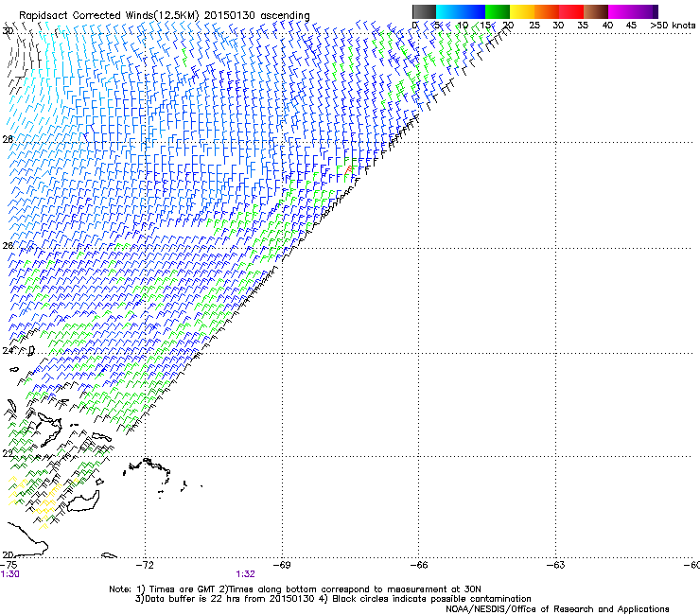Click the cyan-blue 5-15 knots legend band
700x615 pixels.
tap(461, 11)
